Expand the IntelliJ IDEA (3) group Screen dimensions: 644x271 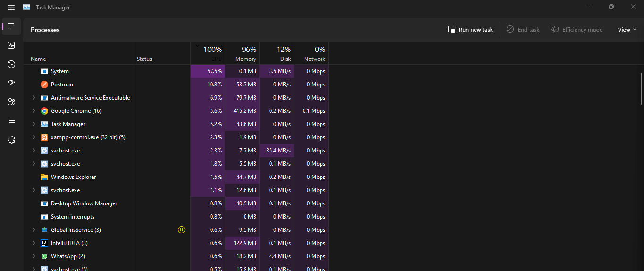pyautogui.click(x=34, y=243)
